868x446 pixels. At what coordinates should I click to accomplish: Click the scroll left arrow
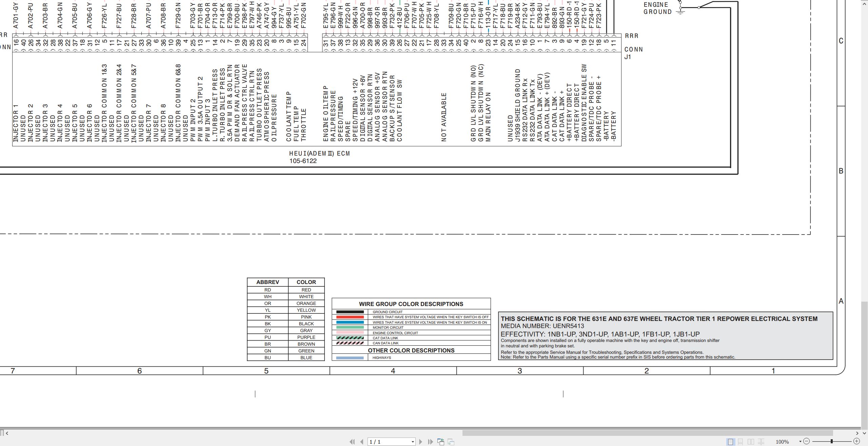(7, 433)
